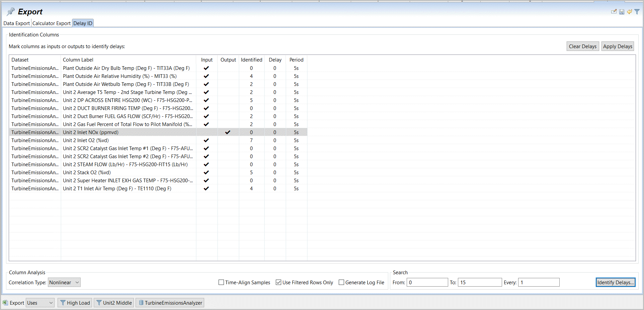Click the edit pencil icon in header
The image size is (644, 310).
[x=614, y=12]
